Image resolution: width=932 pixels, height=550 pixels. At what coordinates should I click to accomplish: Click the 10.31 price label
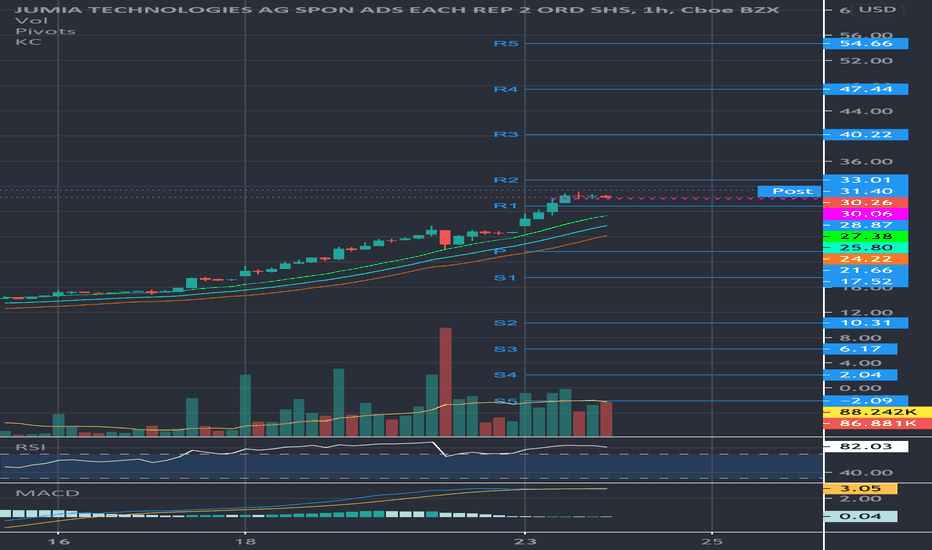tap(865, 323)
